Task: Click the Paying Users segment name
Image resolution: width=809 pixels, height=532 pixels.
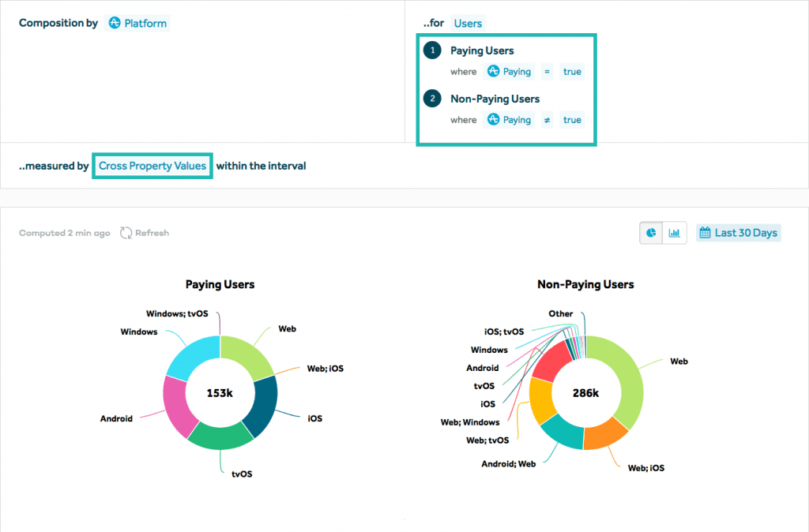Action: 482,51
